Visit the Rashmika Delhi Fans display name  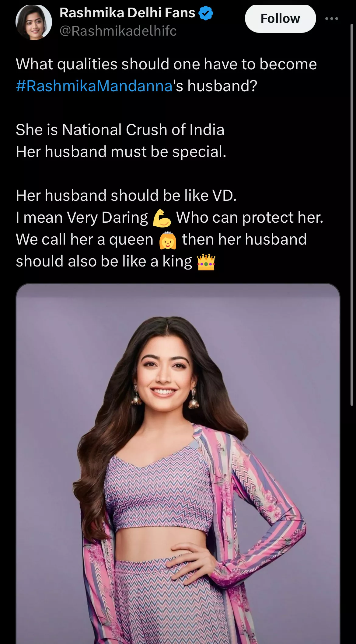[x=127, y=13]
